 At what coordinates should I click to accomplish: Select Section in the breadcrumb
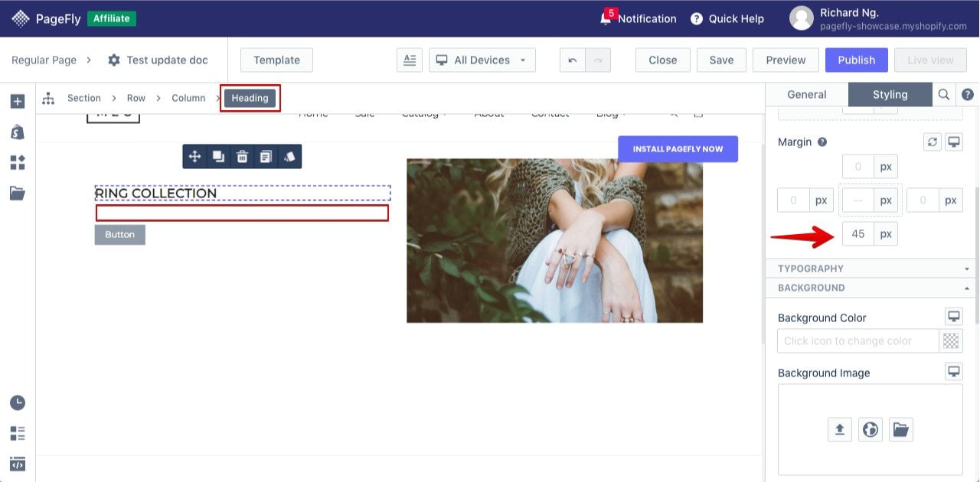click(84, 98)
